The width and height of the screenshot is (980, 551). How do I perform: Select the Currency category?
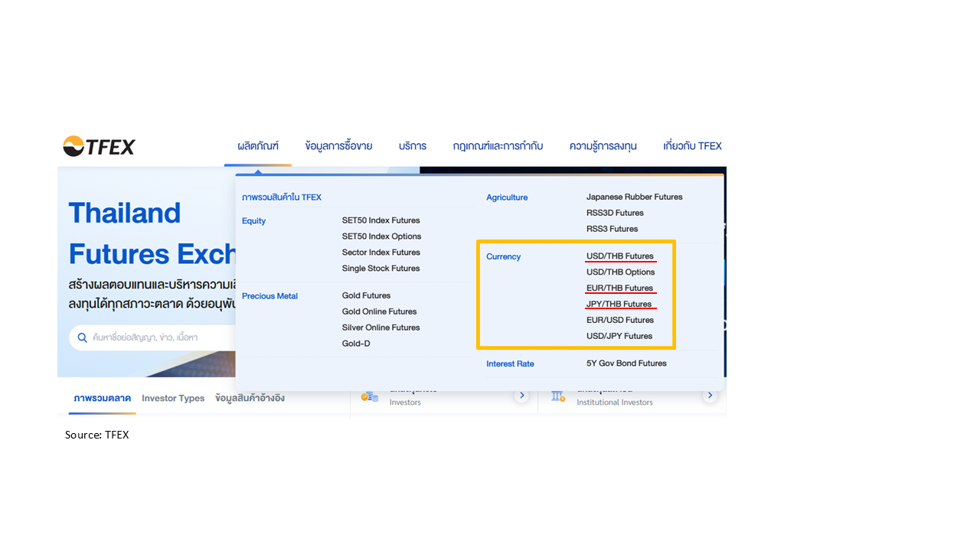[504, 257]
